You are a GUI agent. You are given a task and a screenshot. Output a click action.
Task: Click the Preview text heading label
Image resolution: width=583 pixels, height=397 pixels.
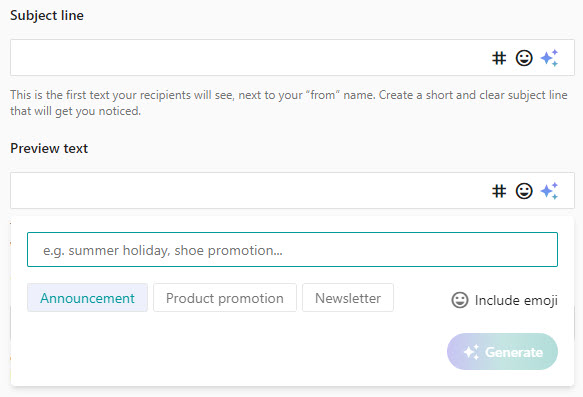tap(49, 148)
